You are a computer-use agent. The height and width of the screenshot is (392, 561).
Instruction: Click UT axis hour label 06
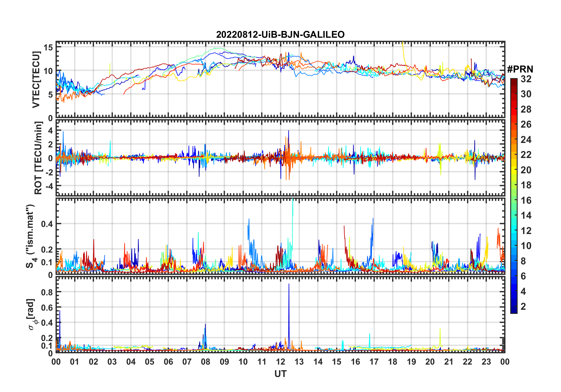(x=168, y=362)
